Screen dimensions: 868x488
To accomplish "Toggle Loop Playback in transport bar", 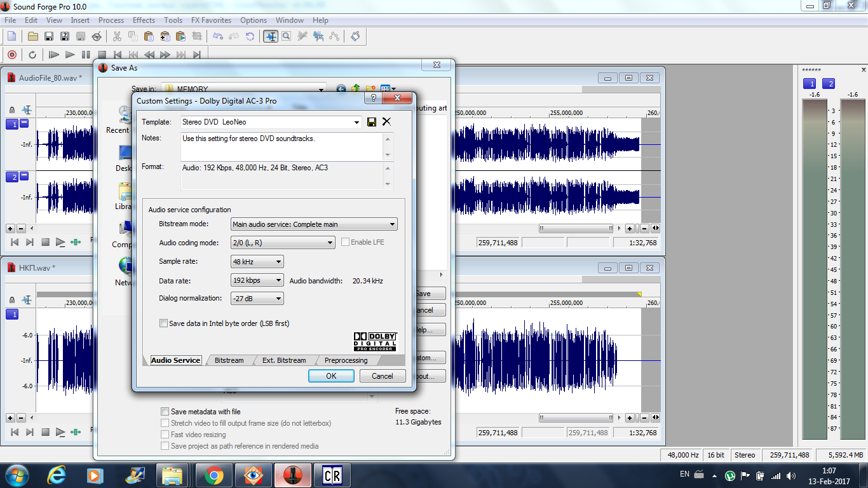I will coord(32,55).
